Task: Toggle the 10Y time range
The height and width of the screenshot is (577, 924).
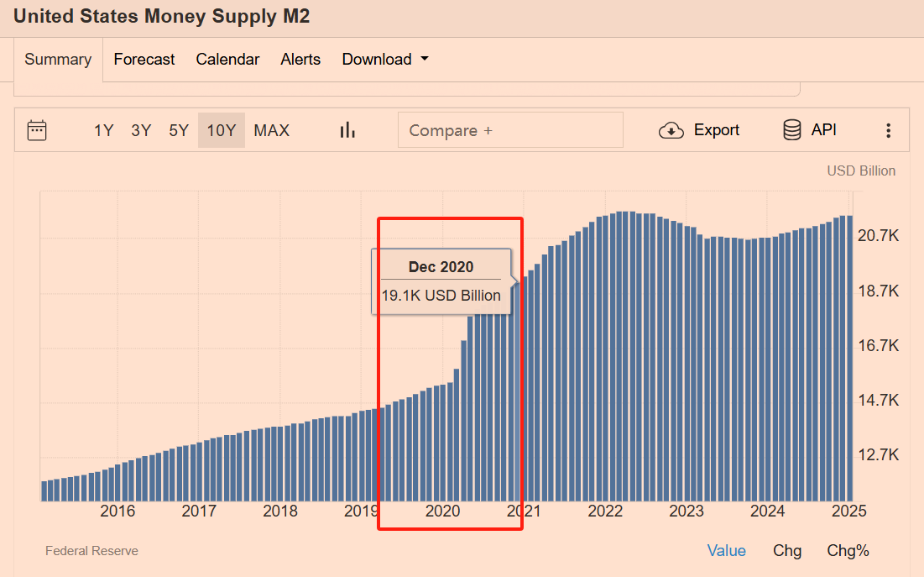Action: tap(222, 130)
